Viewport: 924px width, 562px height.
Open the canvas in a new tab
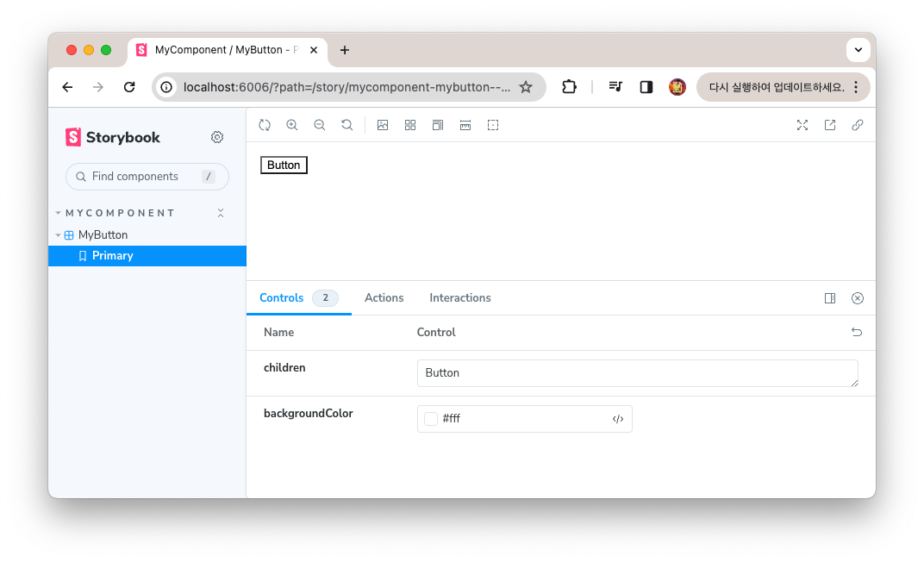click(x=830, y=125)
